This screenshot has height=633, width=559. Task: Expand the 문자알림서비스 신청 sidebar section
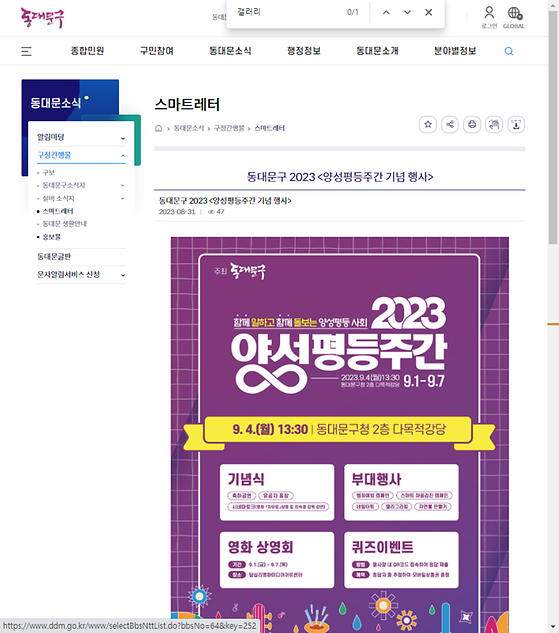pyautogui.click(x=81, y=275)
